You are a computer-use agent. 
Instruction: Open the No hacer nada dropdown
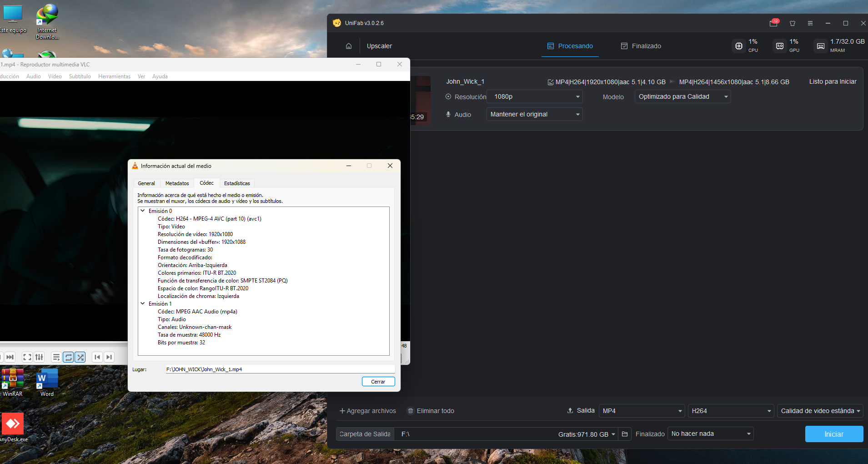[710, 434]
